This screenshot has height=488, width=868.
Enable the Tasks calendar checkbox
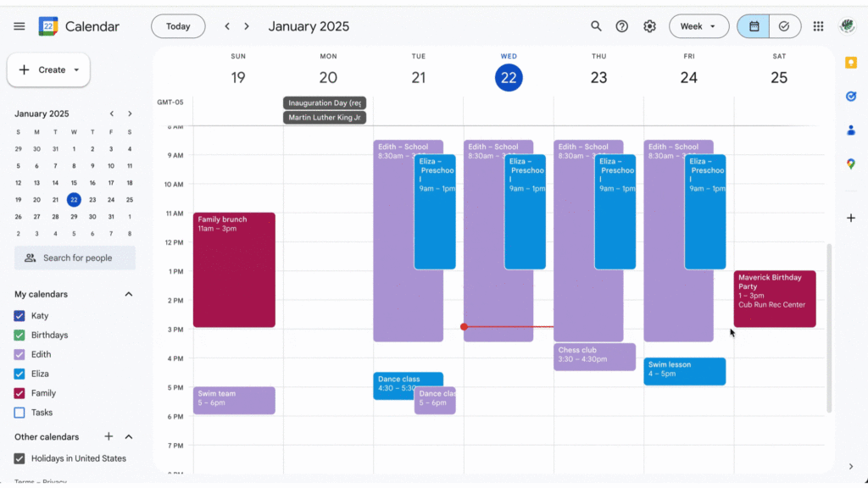click(19, 413)
